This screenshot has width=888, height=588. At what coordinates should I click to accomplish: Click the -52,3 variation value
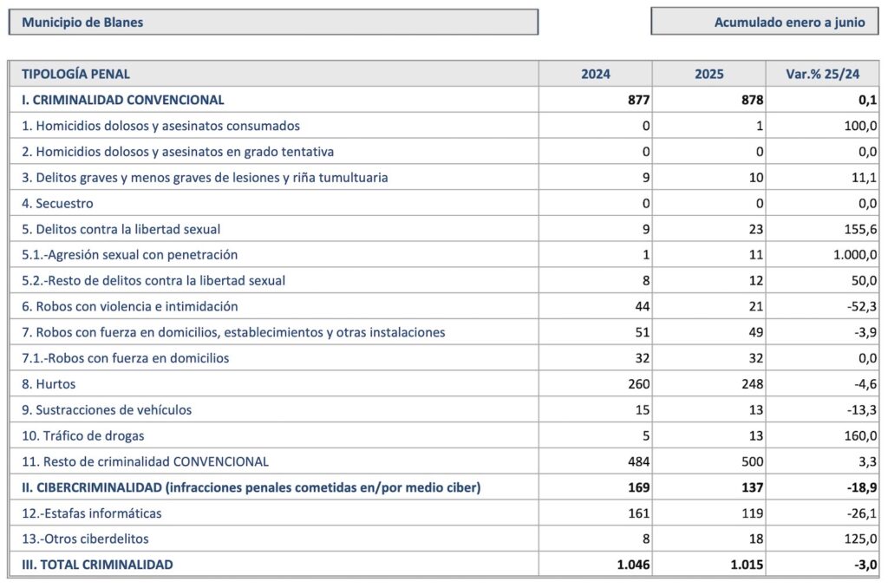[862, 306]
